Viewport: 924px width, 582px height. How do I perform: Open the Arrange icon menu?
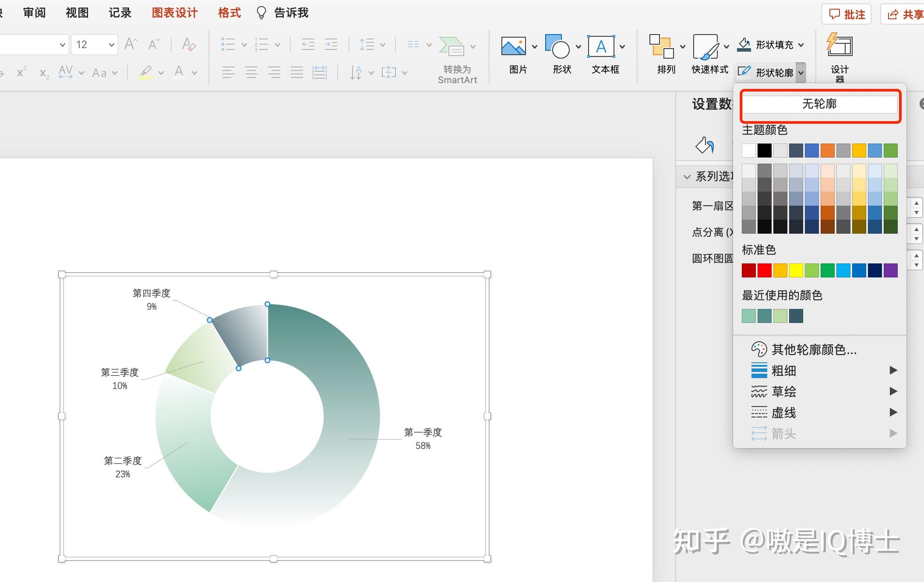click(x=661, y=46)
